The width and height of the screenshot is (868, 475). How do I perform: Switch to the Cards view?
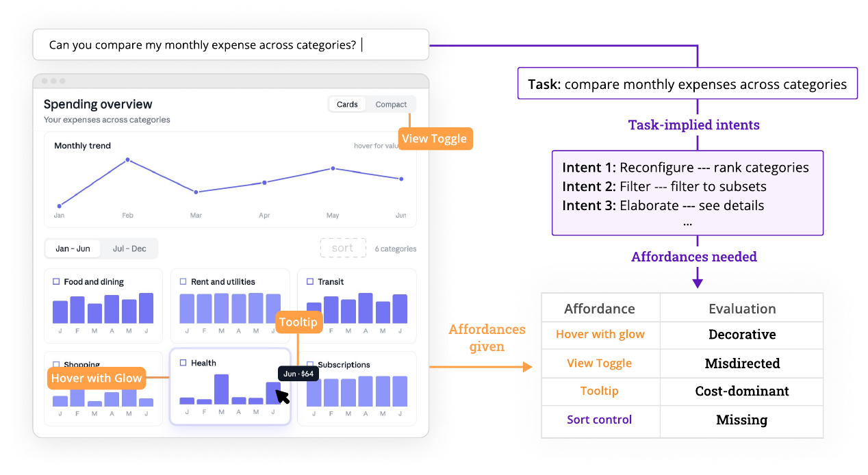pyautogui.click(x=347, y=105)
